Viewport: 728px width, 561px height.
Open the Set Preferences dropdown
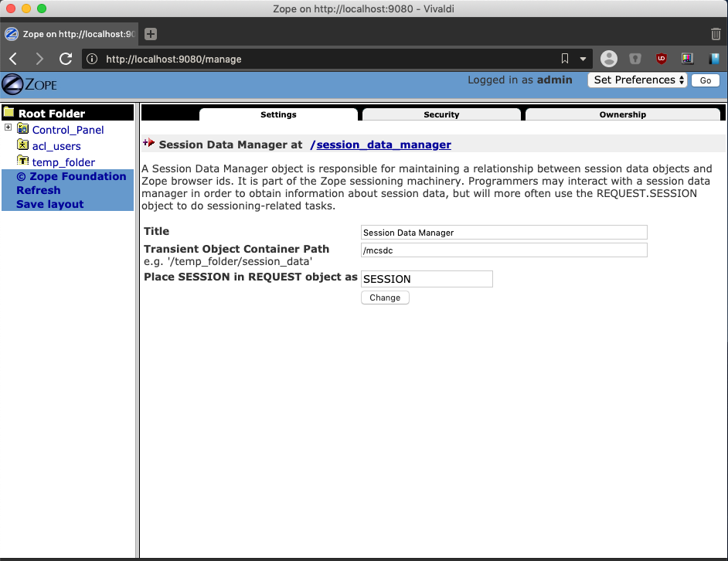pyautogui.click(x=637, y=80)
